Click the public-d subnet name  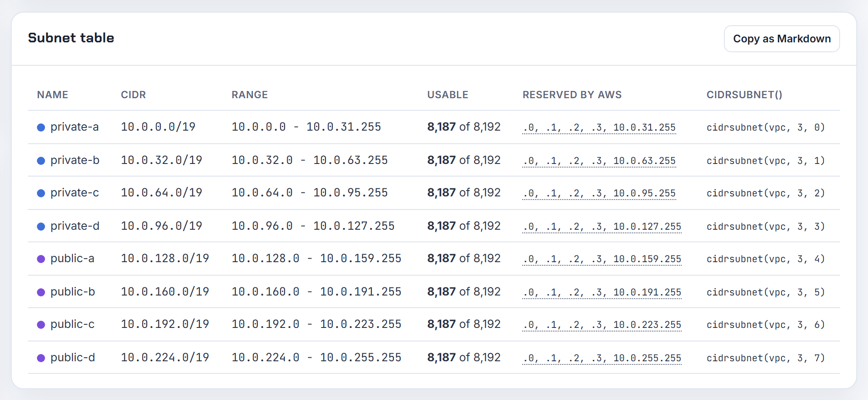pos(72,358)
